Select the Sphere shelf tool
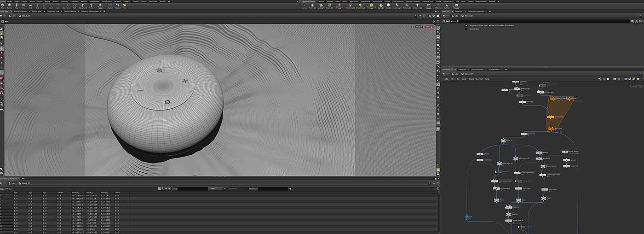The width and height of the screenshot is (644, 234). pyautogui.click(x=10, y=6)
